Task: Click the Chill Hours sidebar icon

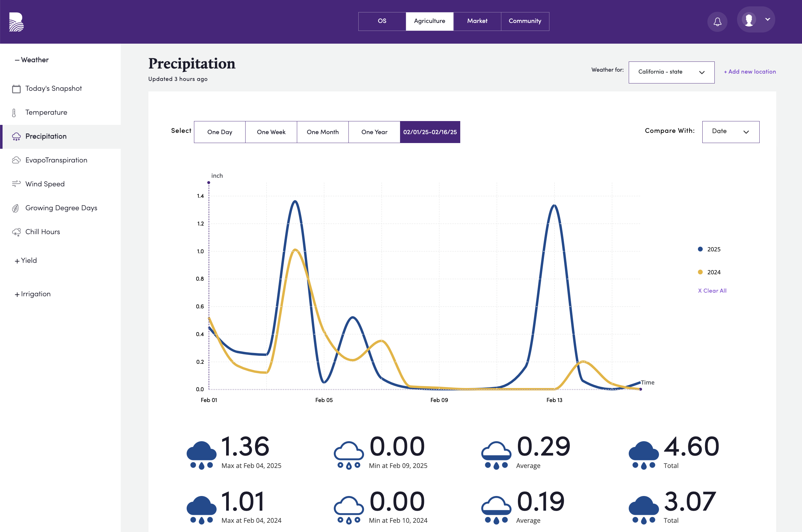Action: point(16,232)
